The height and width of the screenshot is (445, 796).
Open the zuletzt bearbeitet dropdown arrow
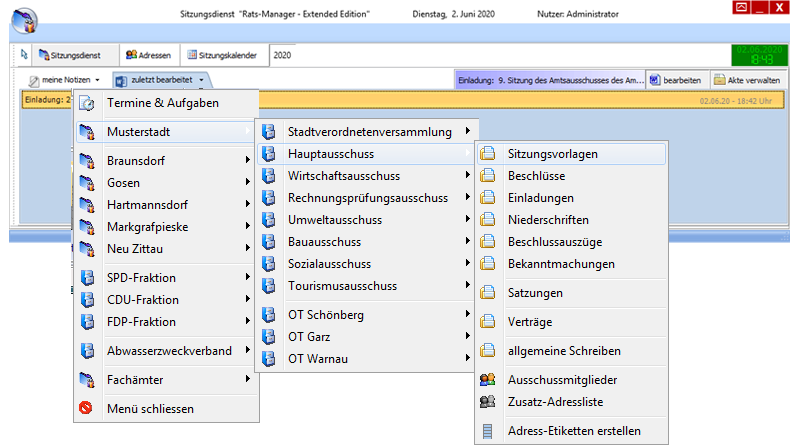pos(202,80)
